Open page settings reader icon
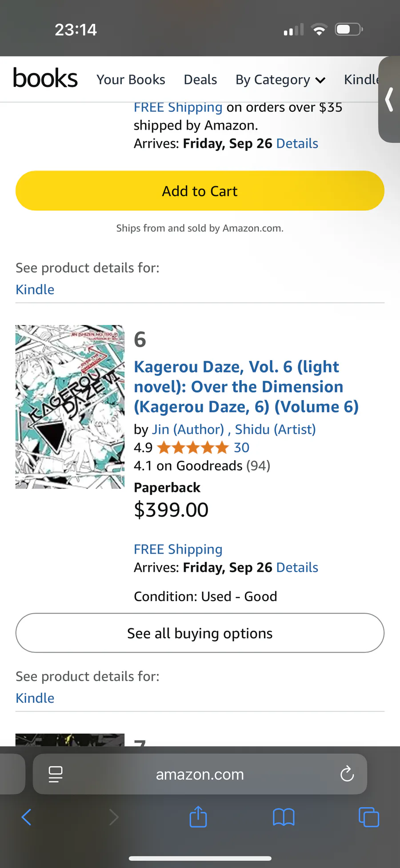 (x=56, y=774)
